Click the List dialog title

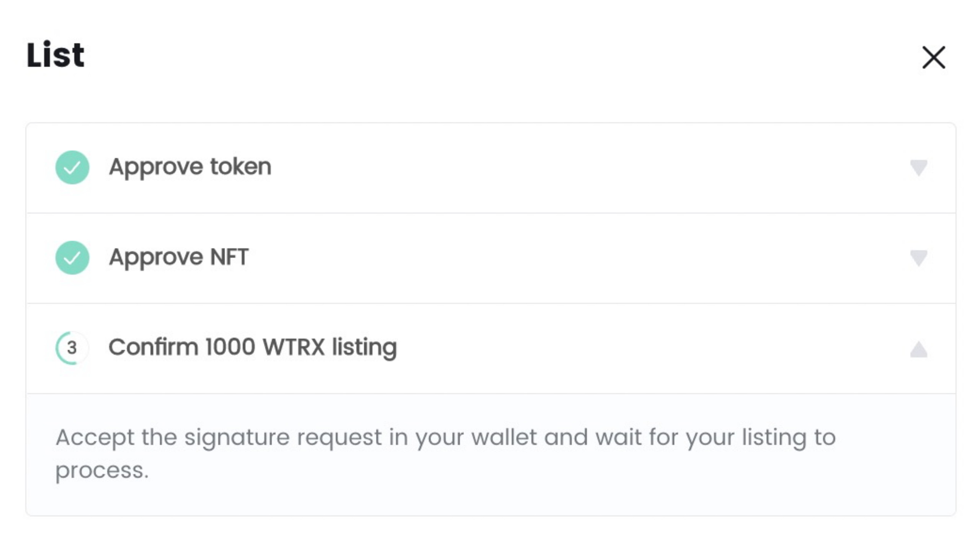coord(55,55)
